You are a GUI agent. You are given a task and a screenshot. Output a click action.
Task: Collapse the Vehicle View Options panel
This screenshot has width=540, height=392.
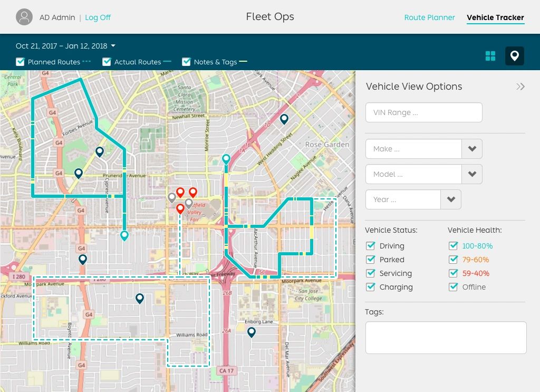point(520,87)
